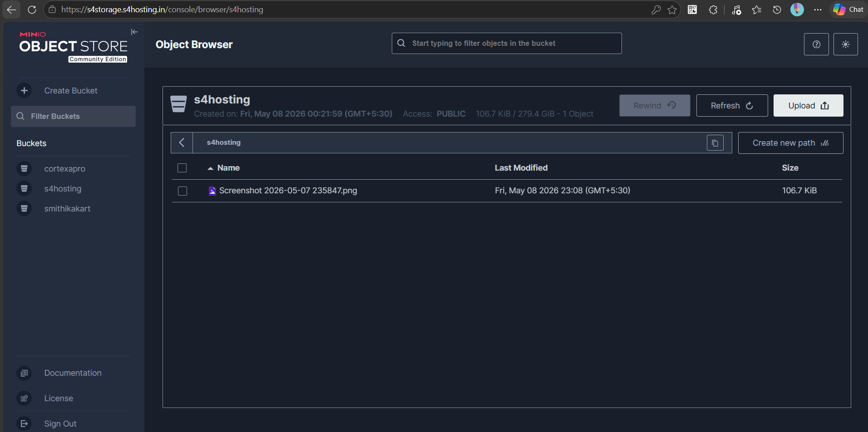The width and height of the screenshot is (868, 432).
Task: Open Copilot Chat button
Action: pos(848,10)
